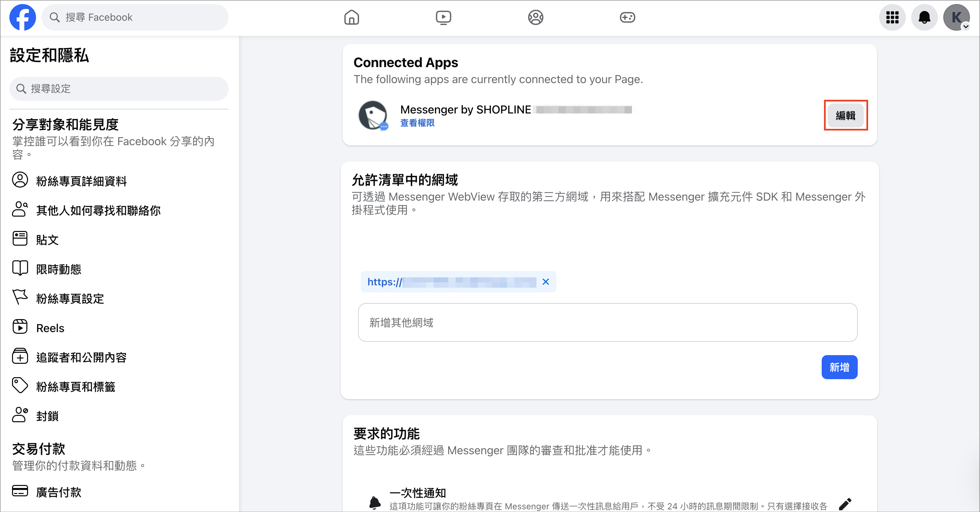Click the 分享對象和能見度 heading

point(65,124)
